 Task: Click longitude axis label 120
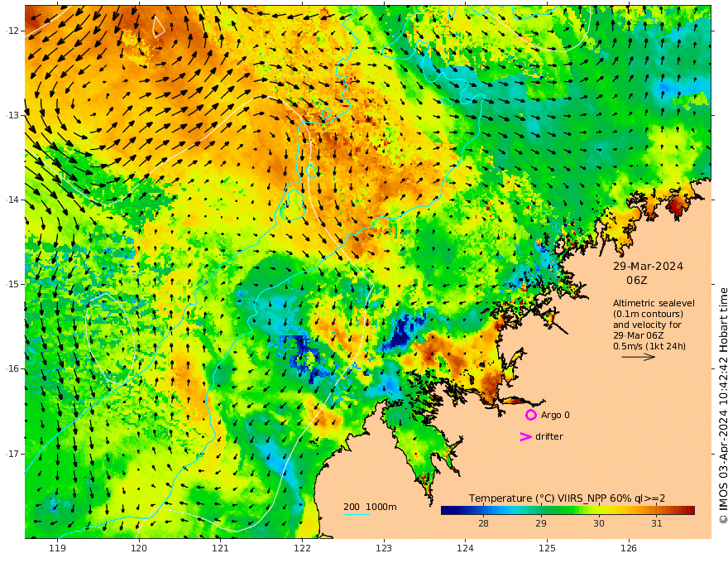(139, 548)
